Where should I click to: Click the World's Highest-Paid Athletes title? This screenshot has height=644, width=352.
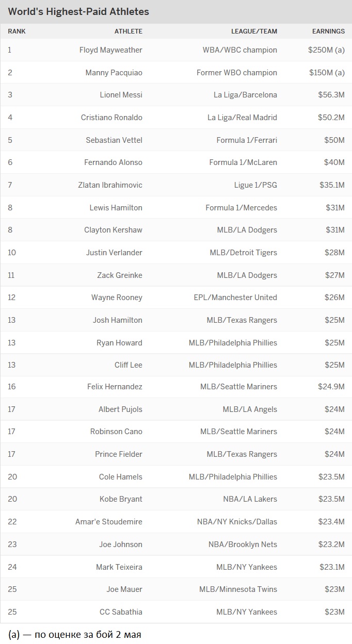pos(78,11)
